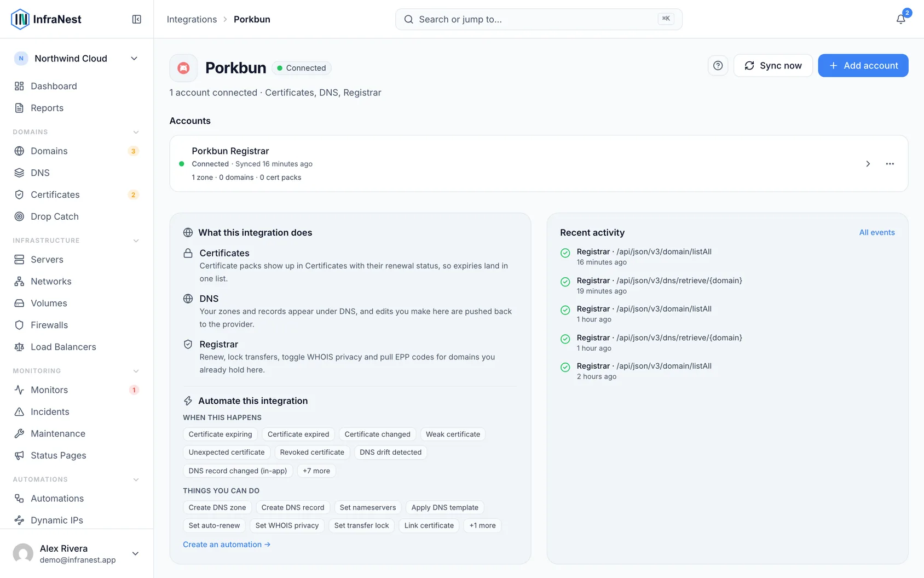Viewport: 924px width, 578px height.
Task: Expand the Alex Rivera user menu chevron
Action: click(135, 553)
